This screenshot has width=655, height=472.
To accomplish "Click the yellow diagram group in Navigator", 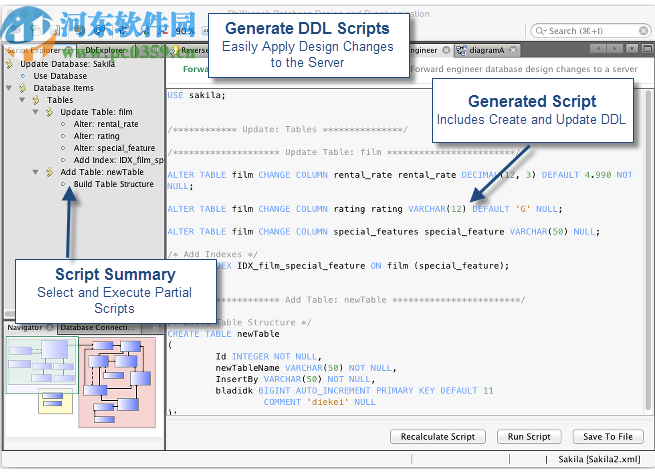I will [55, 400].
